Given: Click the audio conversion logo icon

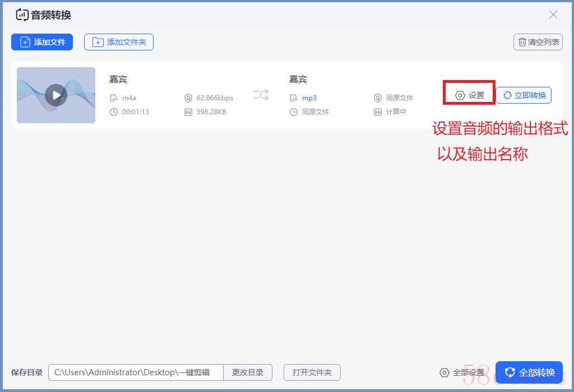Looking at the screenshot, I should click(22, 15).
